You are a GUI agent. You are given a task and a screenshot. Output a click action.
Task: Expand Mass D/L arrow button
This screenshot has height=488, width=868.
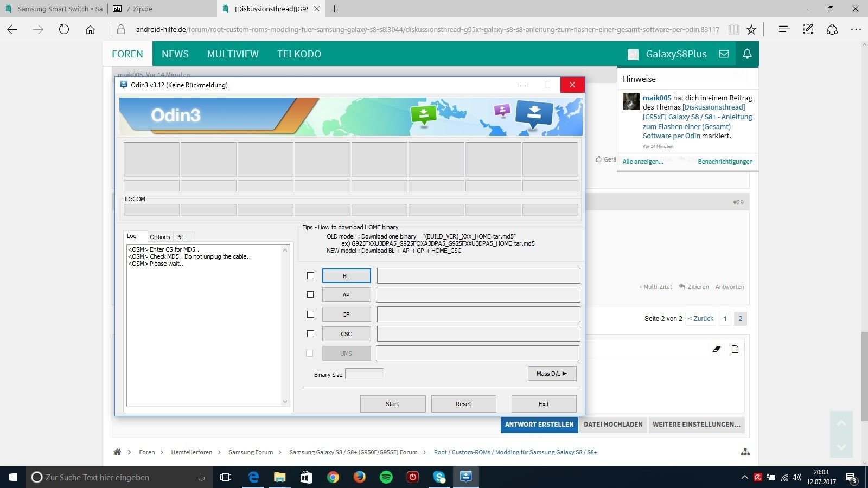pos(552,374)
